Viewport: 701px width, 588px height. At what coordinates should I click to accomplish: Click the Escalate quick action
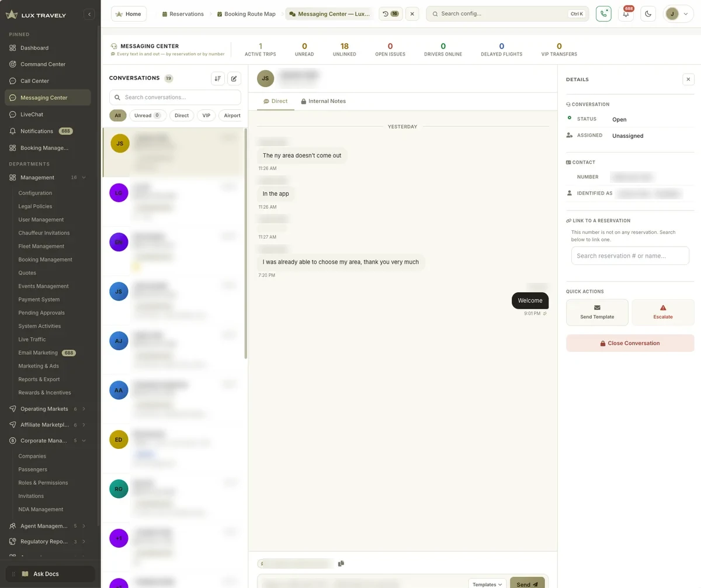click(x=663, y=312)
